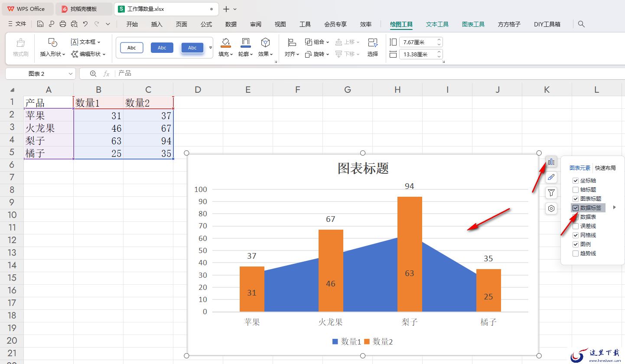The width and height of the screenshot is (625, 364).
Task: Open the 插入 (Insert) ribbon tab
Action: click(157, 24)
